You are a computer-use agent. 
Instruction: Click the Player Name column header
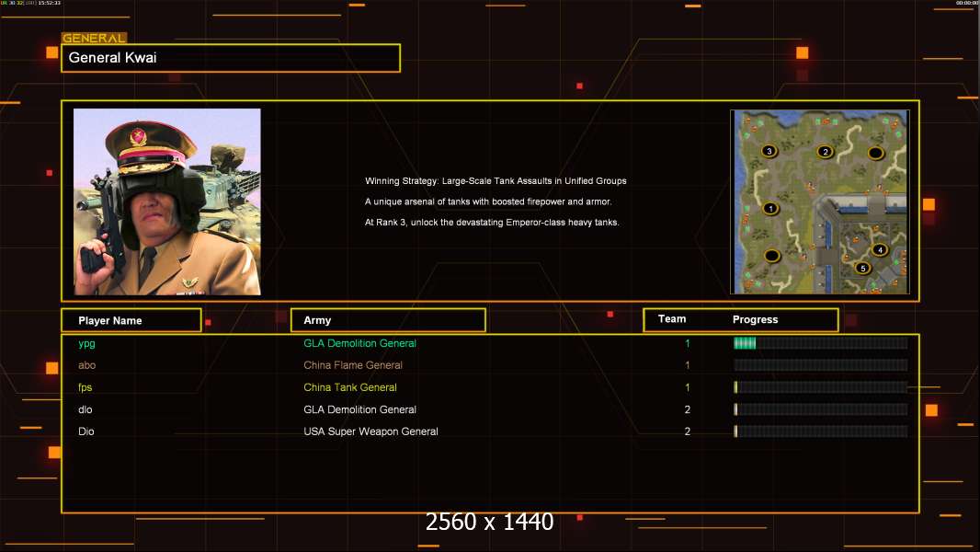[x=131, y=320]
